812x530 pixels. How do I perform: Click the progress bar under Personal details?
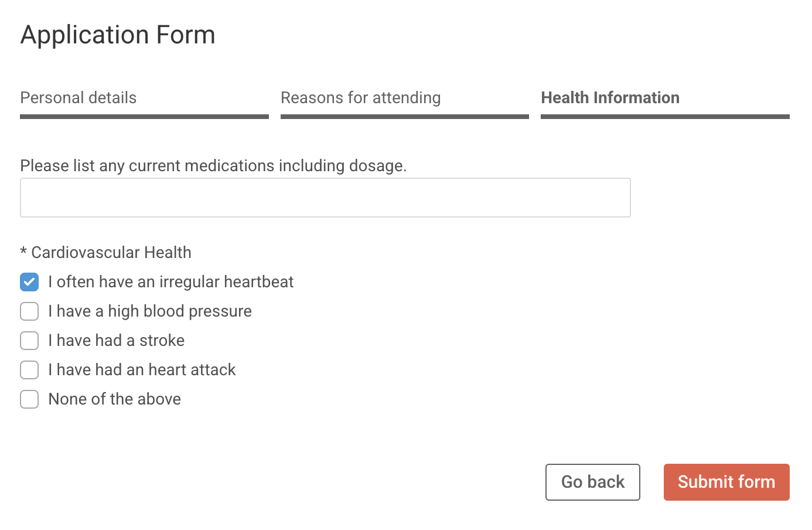[144, 117]
